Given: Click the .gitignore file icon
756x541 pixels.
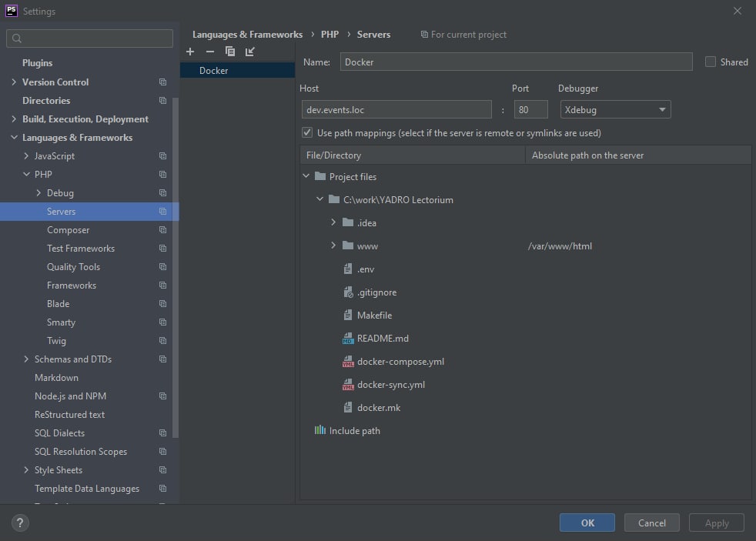Looking at the screenshot, I should tap(348, 292).
